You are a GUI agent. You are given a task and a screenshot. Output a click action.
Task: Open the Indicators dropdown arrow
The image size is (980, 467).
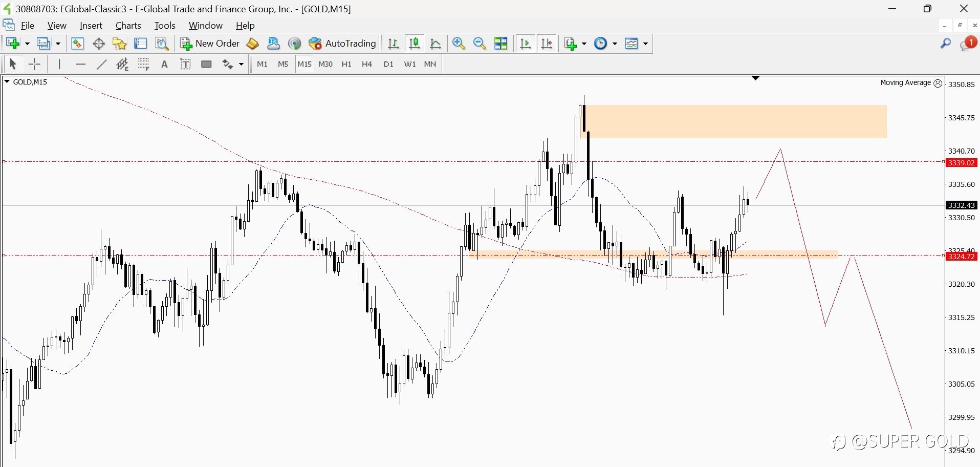point(584,44)
